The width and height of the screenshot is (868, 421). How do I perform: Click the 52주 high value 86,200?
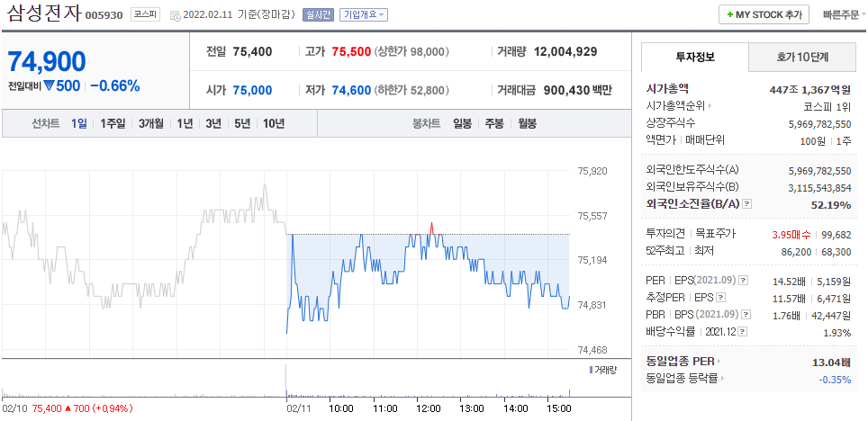797,252
